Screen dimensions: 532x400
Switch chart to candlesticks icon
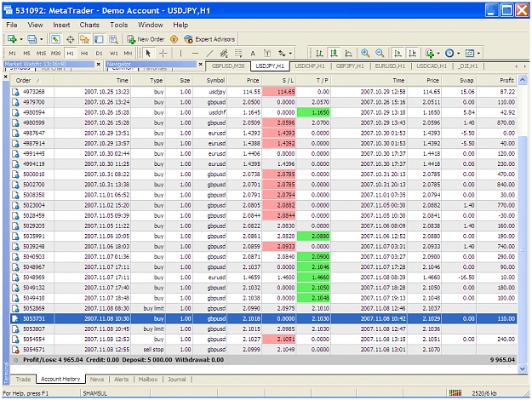tap(335, 54)
